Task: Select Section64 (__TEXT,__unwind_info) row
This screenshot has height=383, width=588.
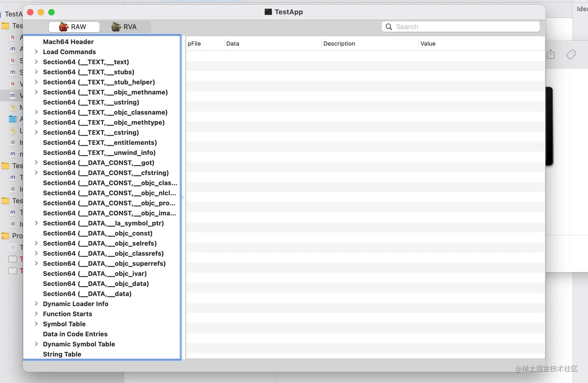Action: pos(102,153)
